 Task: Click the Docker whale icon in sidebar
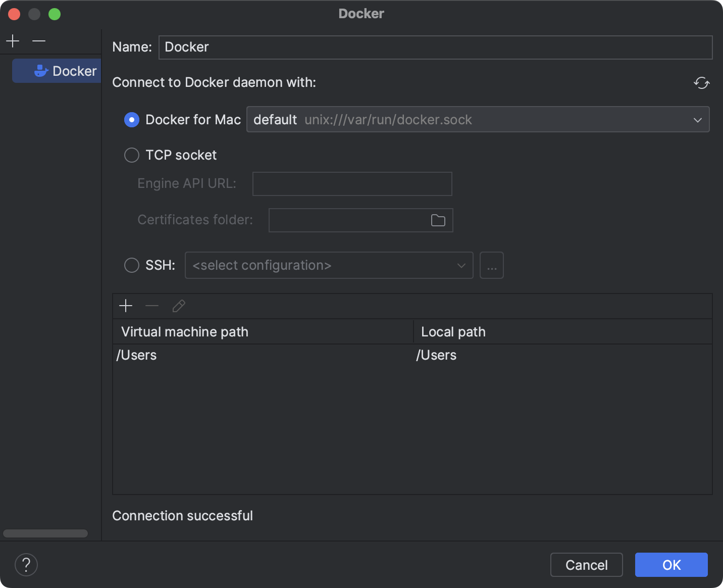[x=41, y=71]
